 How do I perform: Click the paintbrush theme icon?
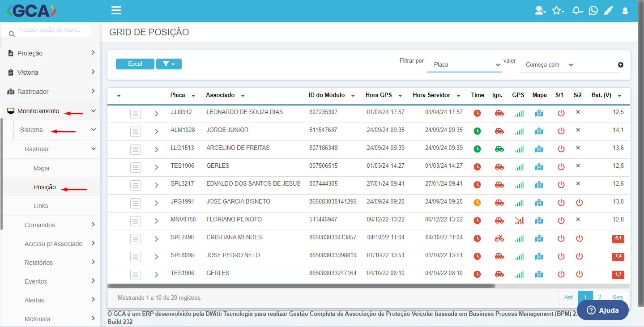click(608, 10)
